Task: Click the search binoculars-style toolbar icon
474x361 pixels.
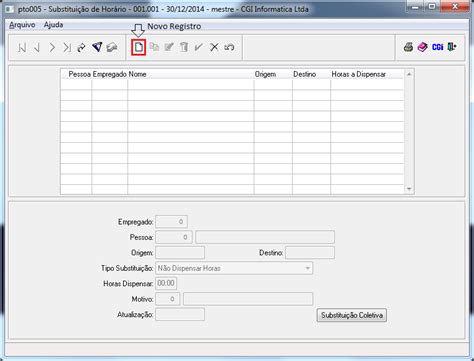Action: pyautogui.click(x=112, y=47)
